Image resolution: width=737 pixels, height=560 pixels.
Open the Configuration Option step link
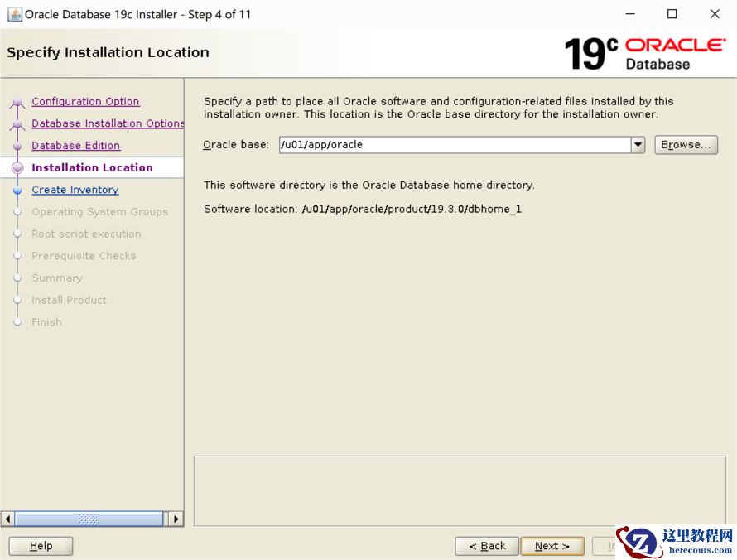85,101
